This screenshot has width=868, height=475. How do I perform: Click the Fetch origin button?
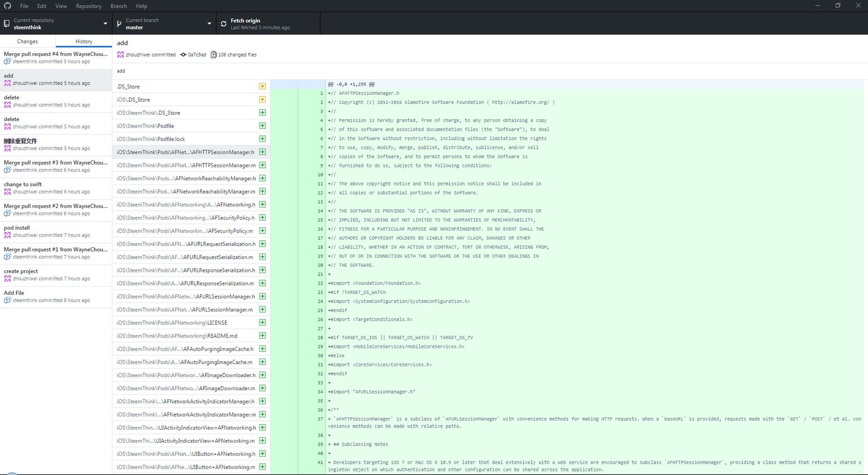267,24
